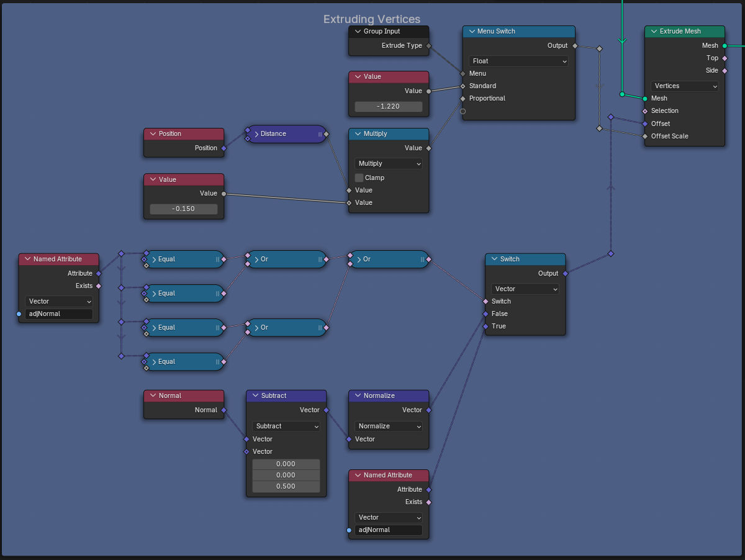Screen dimensions: 745x560
Task: Collapse the Normal node
Action: [x=152, y=395]
